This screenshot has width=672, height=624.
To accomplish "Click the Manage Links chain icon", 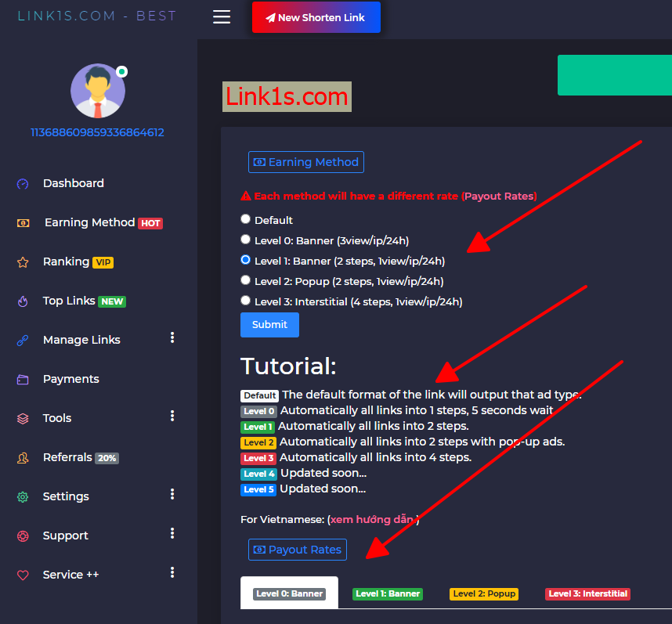I will pos(23,341).
